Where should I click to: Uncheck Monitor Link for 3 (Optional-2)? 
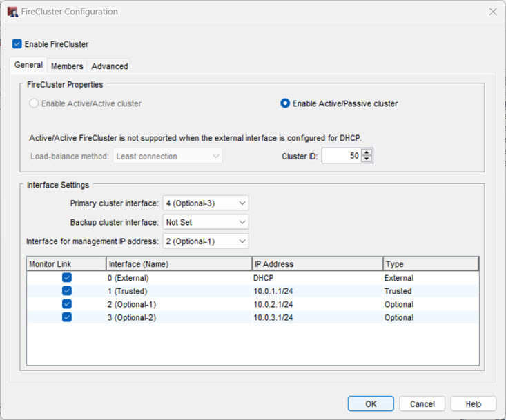(66, 317)
